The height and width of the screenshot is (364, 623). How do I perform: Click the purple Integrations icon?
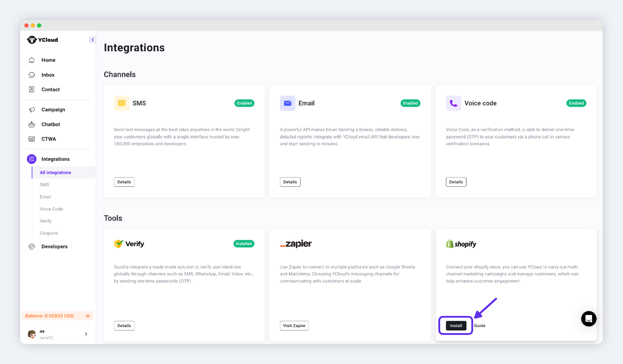click(x=32, y=159)
